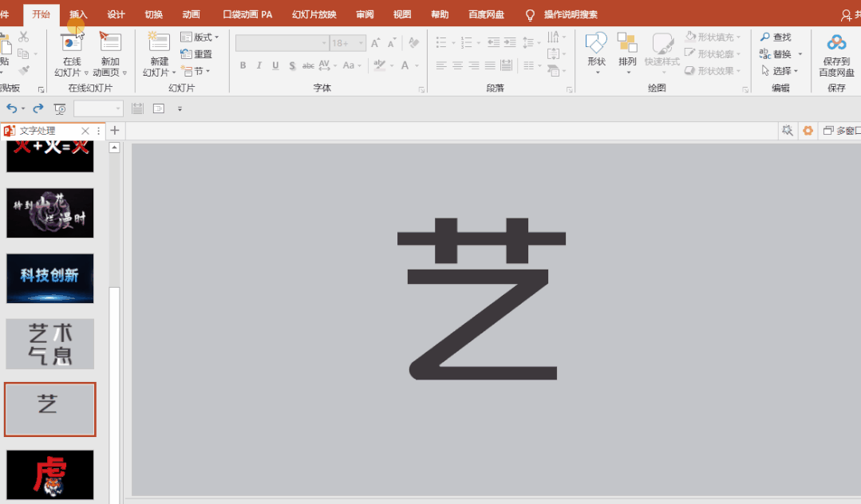The height and width of the screenshot is (504, 861).
Task: Go to the 动画 ribbon tab
Action: click(x=191, y=14)
